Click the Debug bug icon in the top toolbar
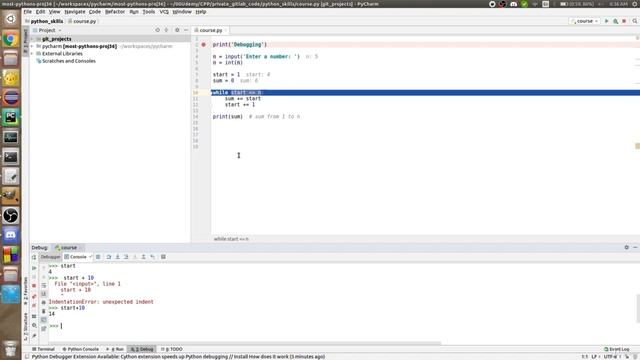This screenshot has height=360, width=640. coord(616,21)
